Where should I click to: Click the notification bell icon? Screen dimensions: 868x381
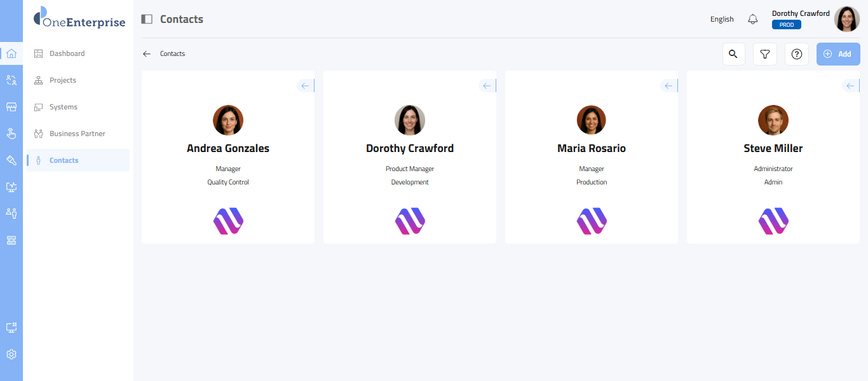(753, 19)
